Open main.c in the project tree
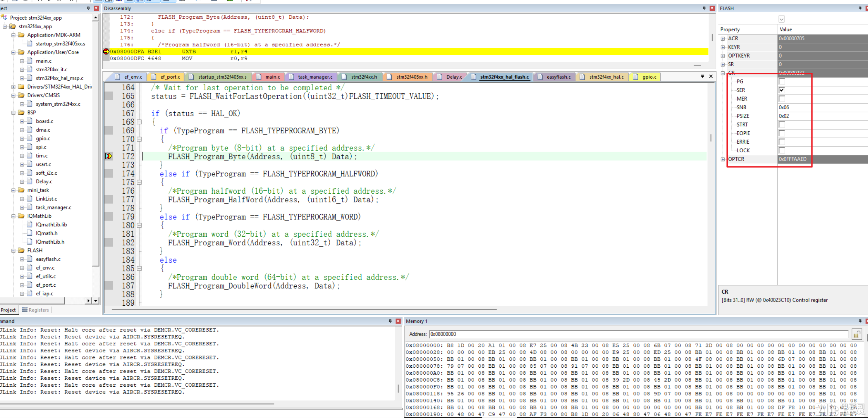The height and width of the screenshot is (418, 868). (44, 61)
